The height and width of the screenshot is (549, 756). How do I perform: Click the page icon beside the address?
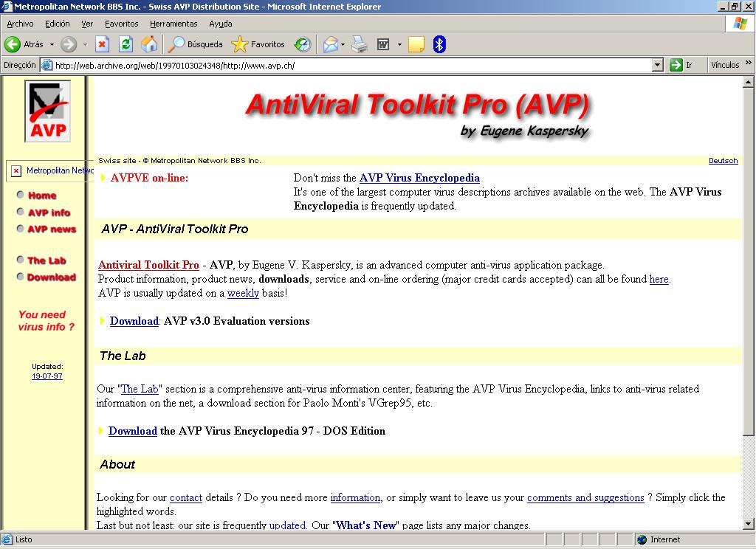(47, 65)
